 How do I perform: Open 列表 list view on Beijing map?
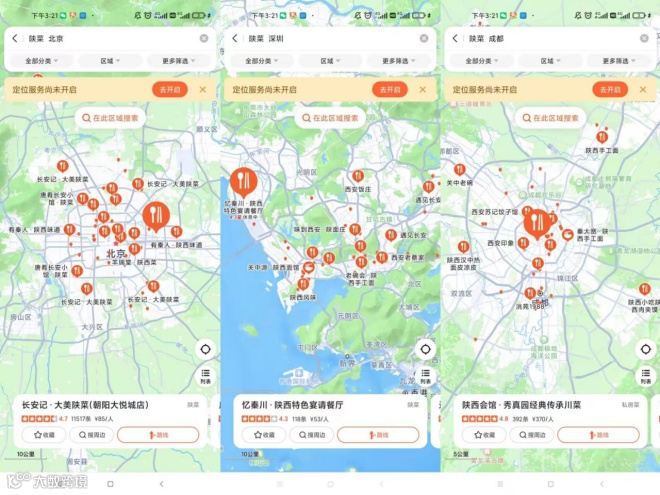205,376
